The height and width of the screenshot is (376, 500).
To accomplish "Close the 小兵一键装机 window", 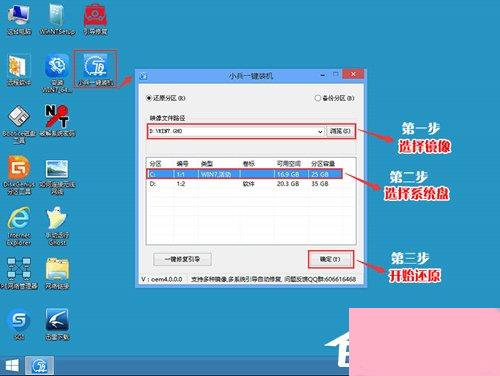I will pos(353,74).
